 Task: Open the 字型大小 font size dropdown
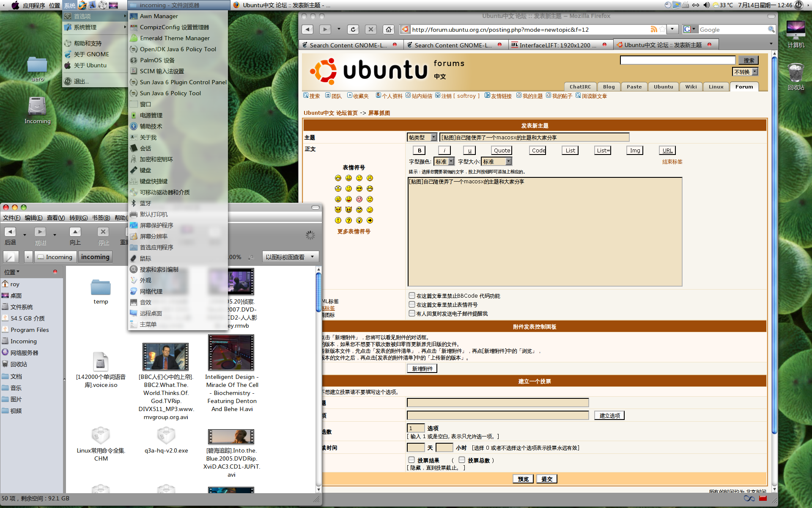click(x=497, y=161)
